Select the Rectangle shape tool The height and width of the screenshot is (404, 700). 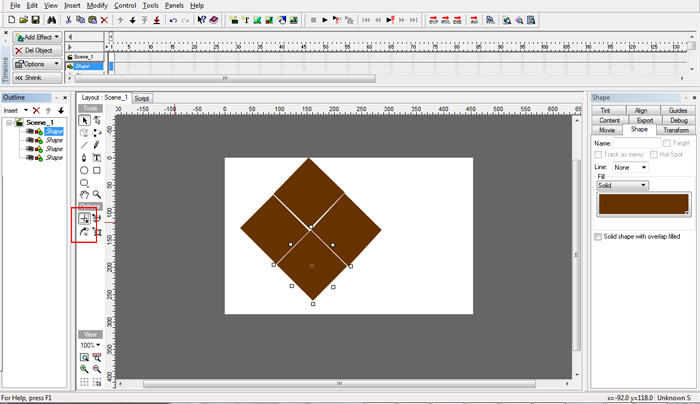click(x=97, y=170)
